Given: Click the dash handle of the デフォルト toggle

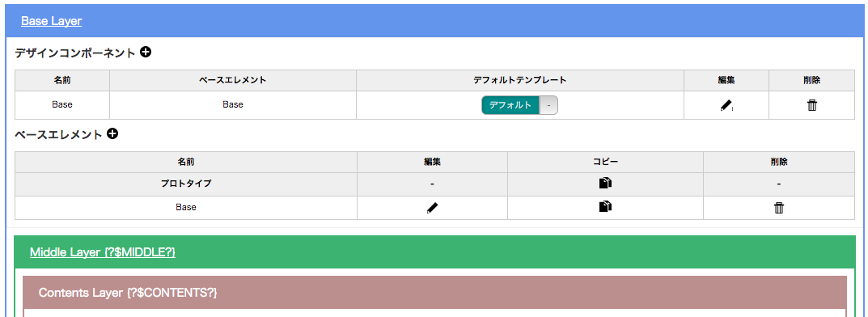Looking at the screenshot, I should [548, 105].
